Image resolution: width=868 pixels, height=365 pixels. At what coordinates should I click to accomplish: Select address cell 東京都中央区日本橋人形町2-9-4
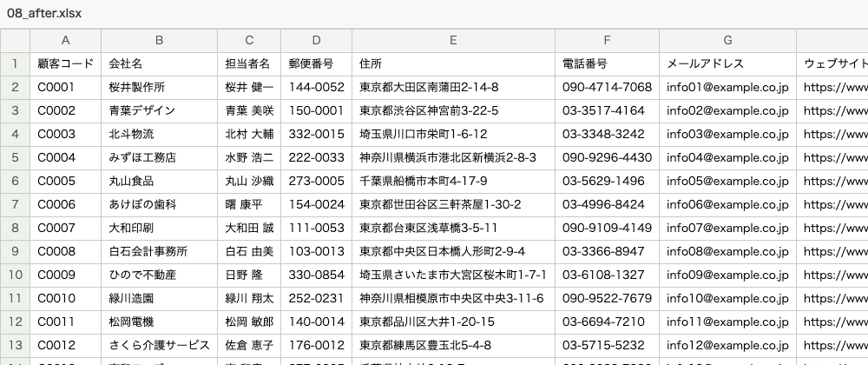pyautogui.click(x=453, y=252)
